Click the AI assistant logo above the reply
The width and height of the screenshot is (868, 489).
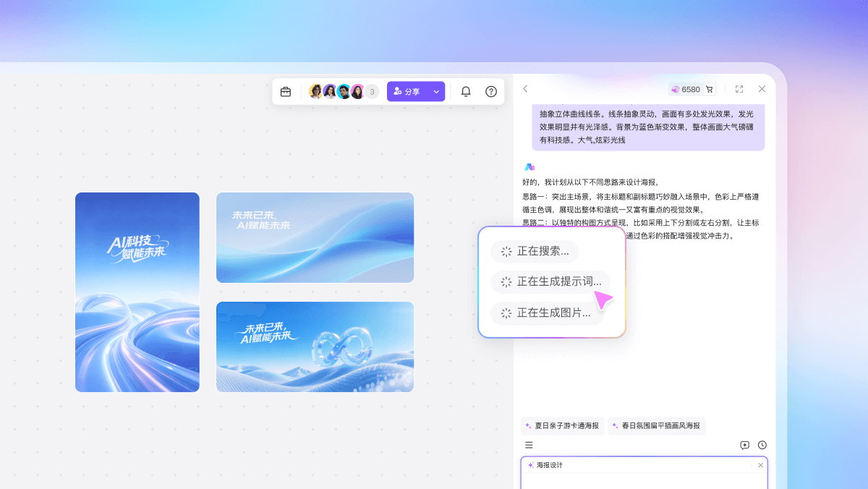click(529, 167)
